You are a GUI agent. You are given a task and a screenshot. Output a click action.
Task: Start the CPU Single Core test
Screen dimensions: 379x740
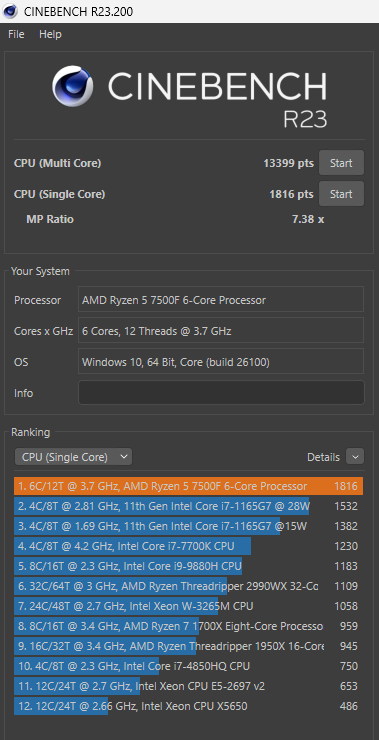pyautogui.click(x=341, y=194)
